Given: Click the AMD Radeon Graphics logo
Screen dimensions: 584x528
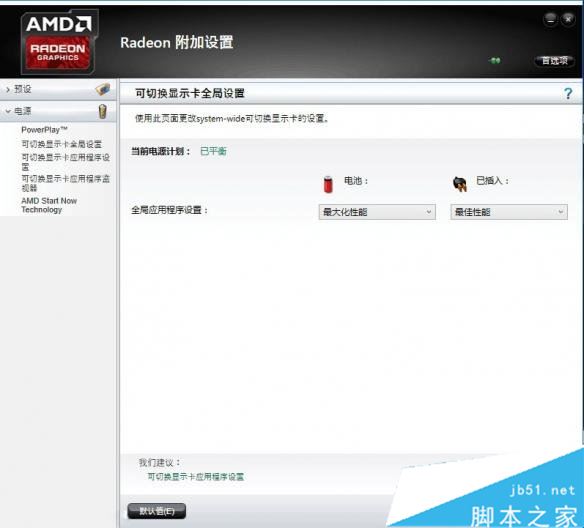Looking at the screenshot, I should [x=59, y=42].
